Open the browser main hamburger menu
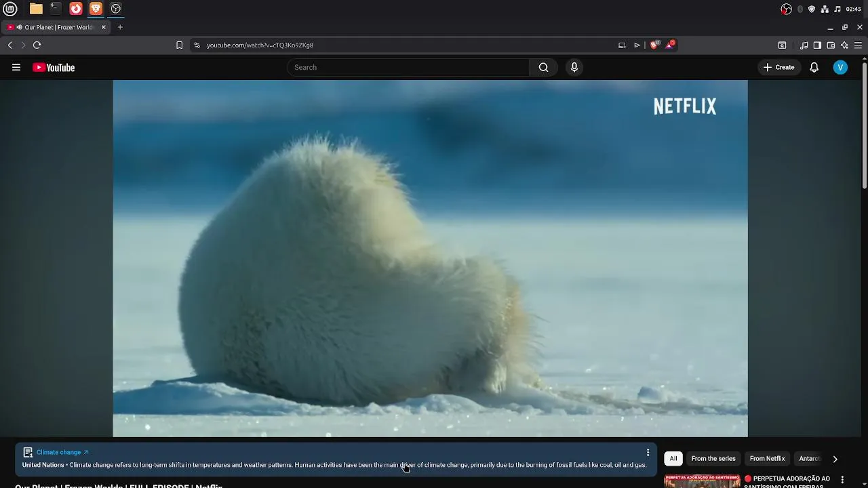The image size is (868, 488). click(x=858, y=45)
